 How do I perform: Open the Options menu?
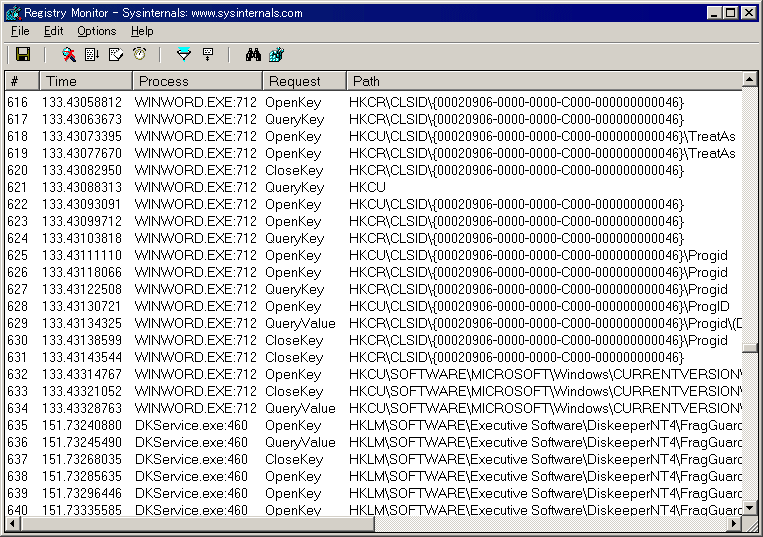coord(96,31)
